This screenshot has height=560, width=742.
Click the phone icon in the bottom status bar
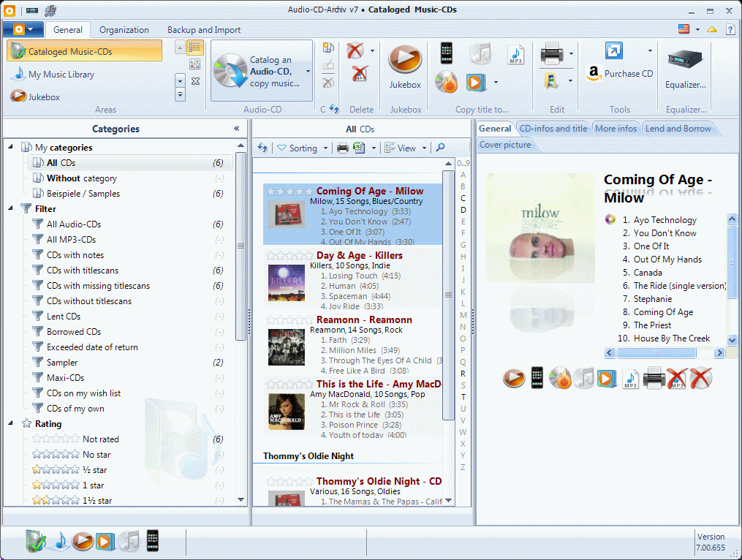point(152,540)
